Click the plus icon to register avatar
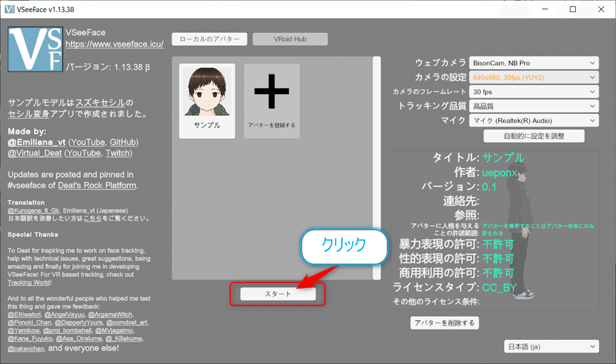 [x=272, y=91]
